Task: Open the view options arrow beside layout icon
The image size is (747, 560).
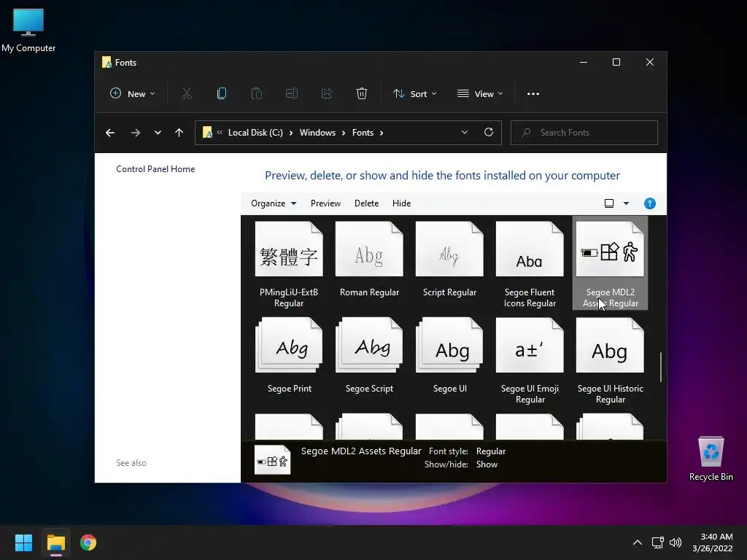Action: 626,203
